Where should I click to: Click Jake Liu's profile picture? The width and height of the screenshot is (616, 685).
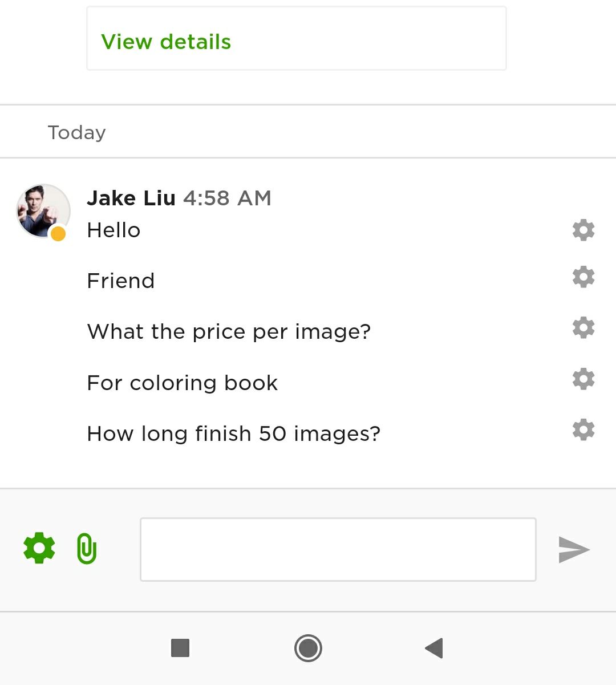coord(43,210)
